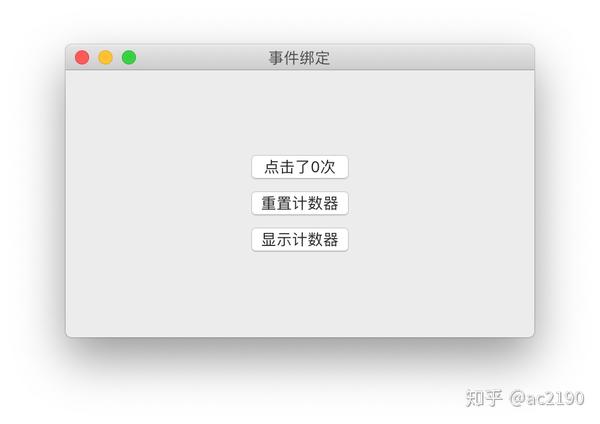This screenshot has height=424, width=600.
Task: Select the bottom button labeled 显示计数器
Action: pos(300,240)
